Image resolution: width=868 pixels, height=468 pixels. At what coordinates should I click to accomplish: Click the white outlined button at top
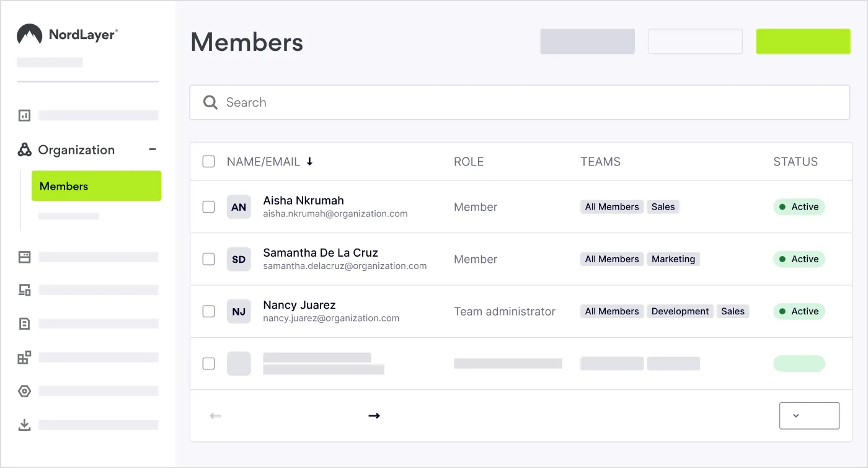[695, 41]
